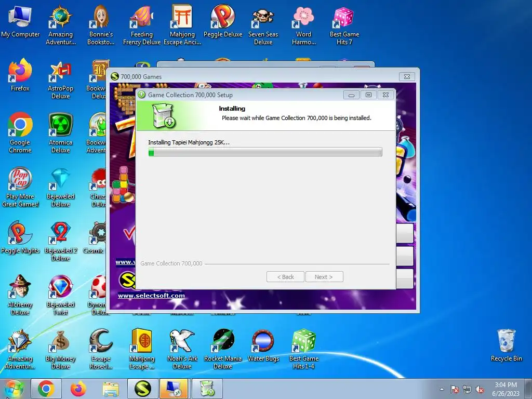Minimize the Game Collection Setup window
Viewport: 532px width, 399px height.
tap(352, 95)
